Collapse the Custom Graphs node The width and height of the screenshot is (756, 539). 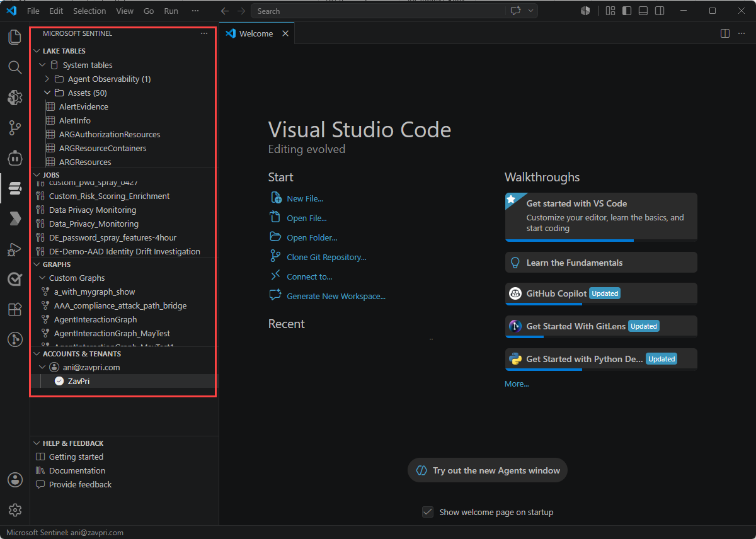click(42, 278)
